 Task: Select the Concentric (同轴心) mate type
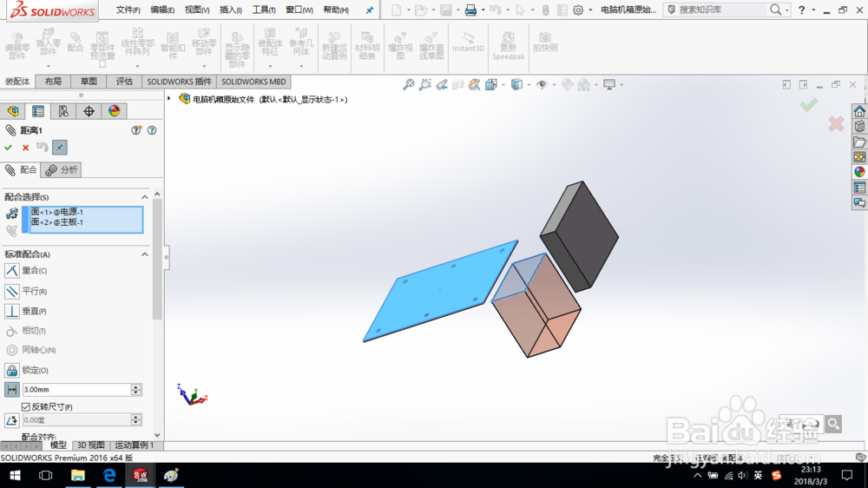[x=30, y=350]
